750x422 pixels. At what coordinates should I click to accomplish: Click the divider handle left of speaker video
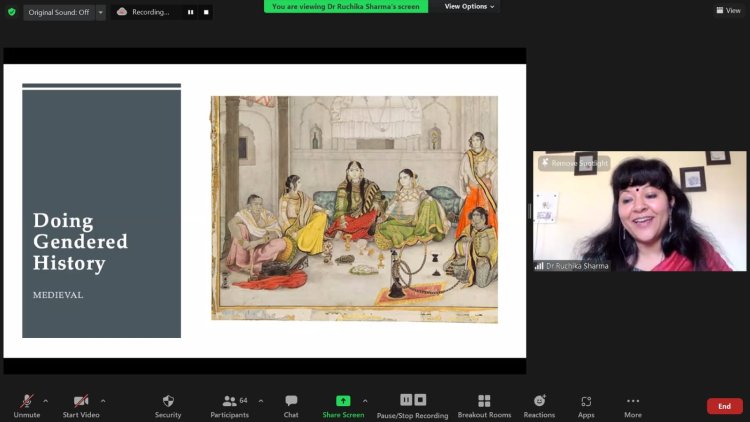529,211
